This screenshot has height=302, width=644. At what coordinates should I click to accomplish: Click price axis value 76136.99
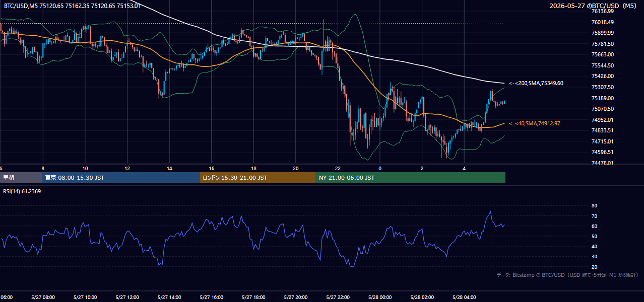(602, 11)
